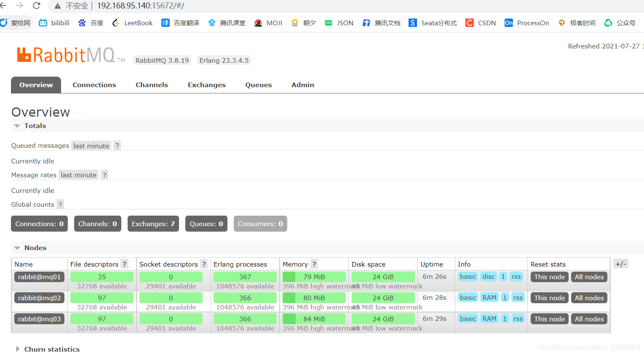Click the Global counts help icon

tap(60, 204)
